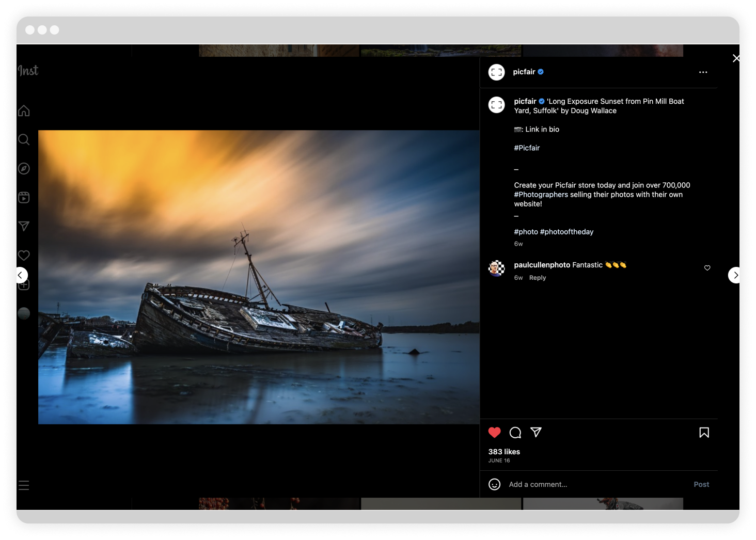View who liked by clicking 383 likes
The height and width of the screenshot is (540, 756).
coord(504,452)
